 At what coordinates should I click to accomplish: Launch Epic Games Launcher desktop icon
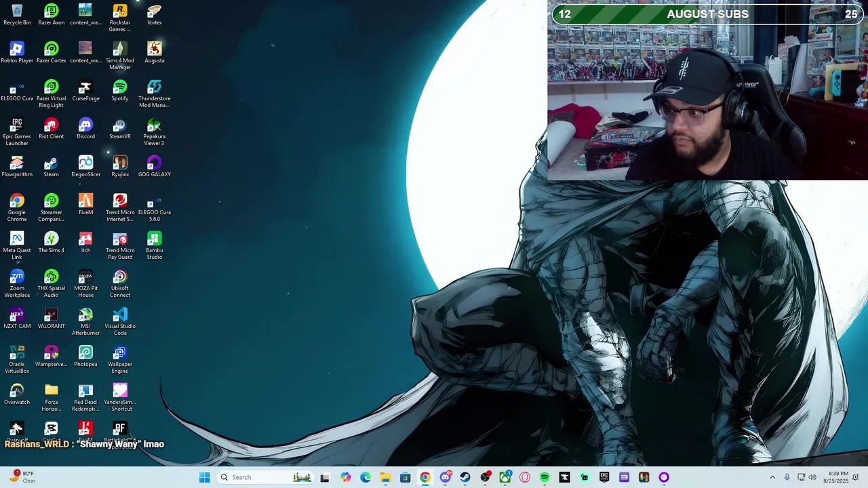click(17, 131)
